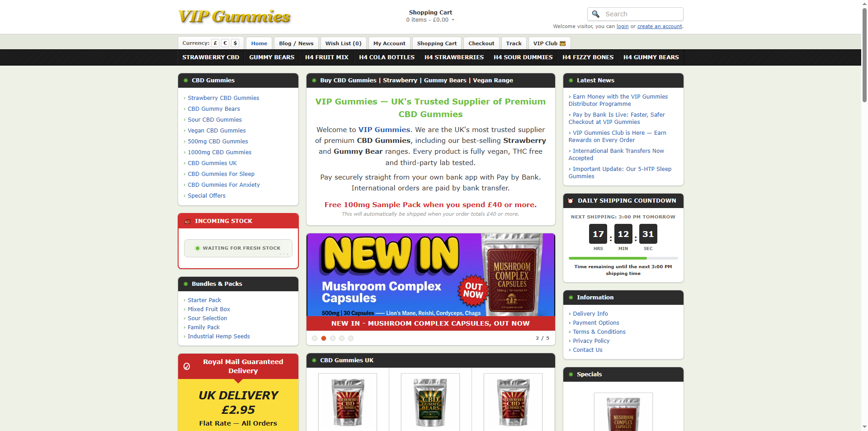Image resolution: width=868 pixels, height=431 pixels.
Task: Go to the Checkout tab
Action: 481,43
